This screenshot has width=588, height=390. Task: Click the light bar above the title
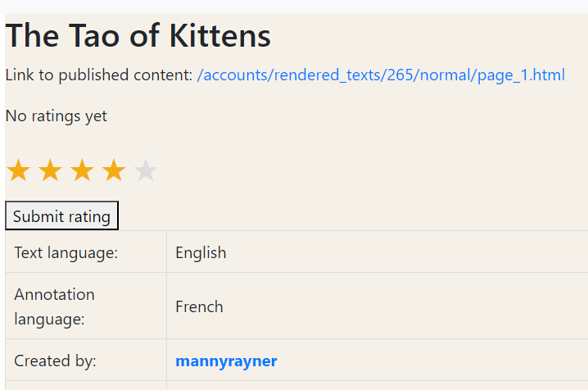click(x=294, y=7)
